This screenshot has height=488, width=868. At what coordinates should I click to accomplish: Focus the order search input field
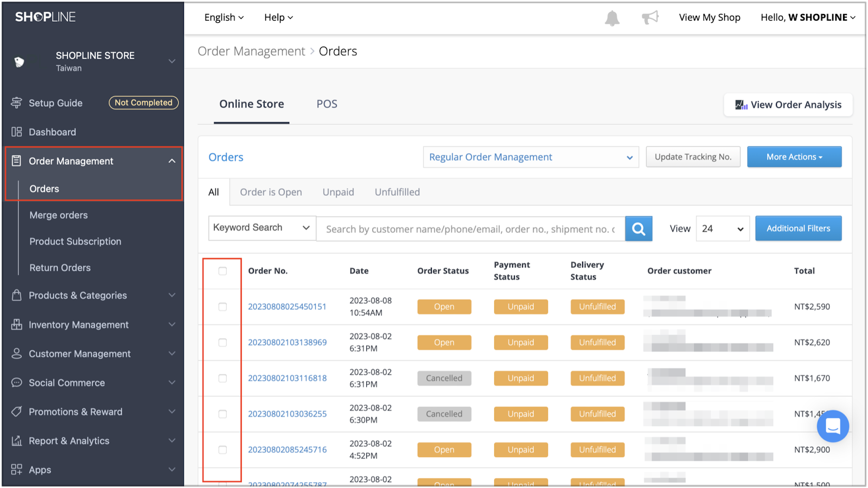pyautogui.click(x=471, y=229)
